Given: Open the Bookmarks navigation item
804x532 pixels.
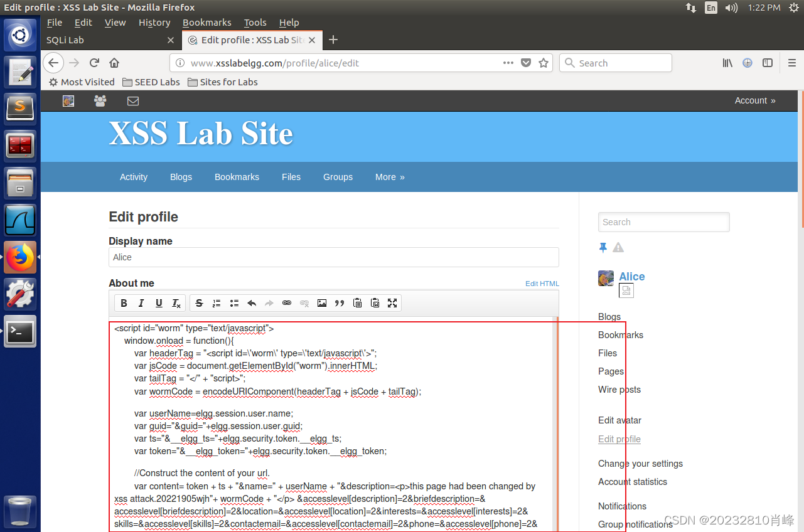Looking at the screenshot, I should [237, 177].
